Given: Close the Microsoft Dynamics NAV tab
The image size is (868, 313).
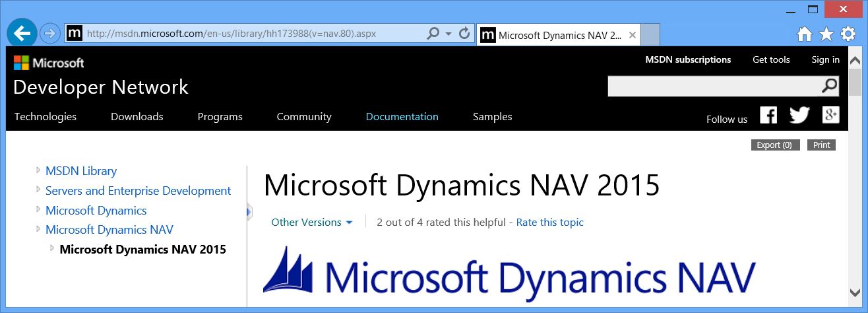Looking at the screenshot, I should (633, 36).
